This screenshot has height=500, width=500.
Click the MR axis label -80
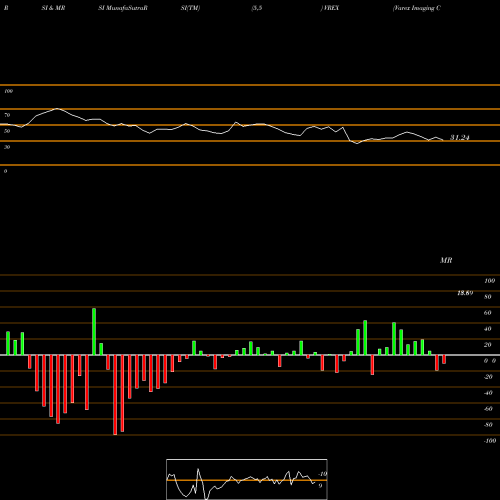pos(488,425)
